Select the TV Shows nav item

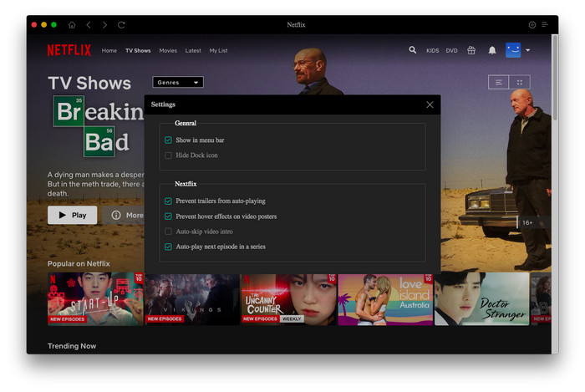[138, 50]
